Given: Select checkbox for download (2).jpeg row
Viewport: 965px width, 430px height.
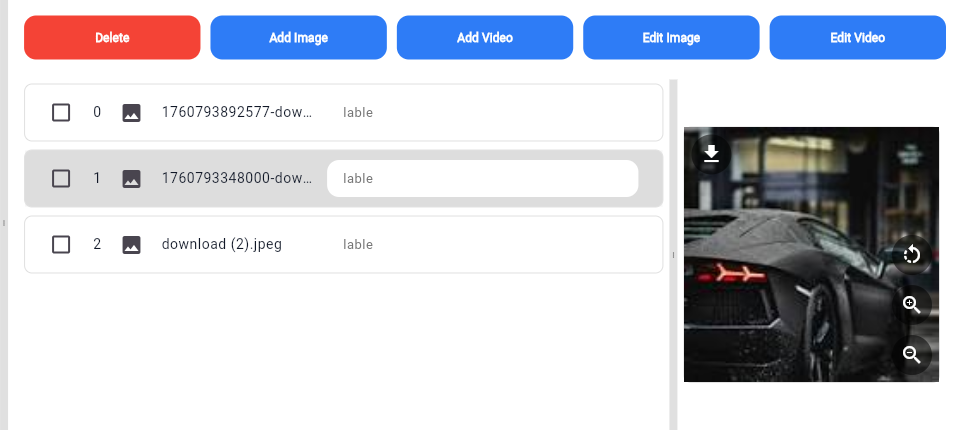Looking at the screenshot, I should [x=61, y=245].
